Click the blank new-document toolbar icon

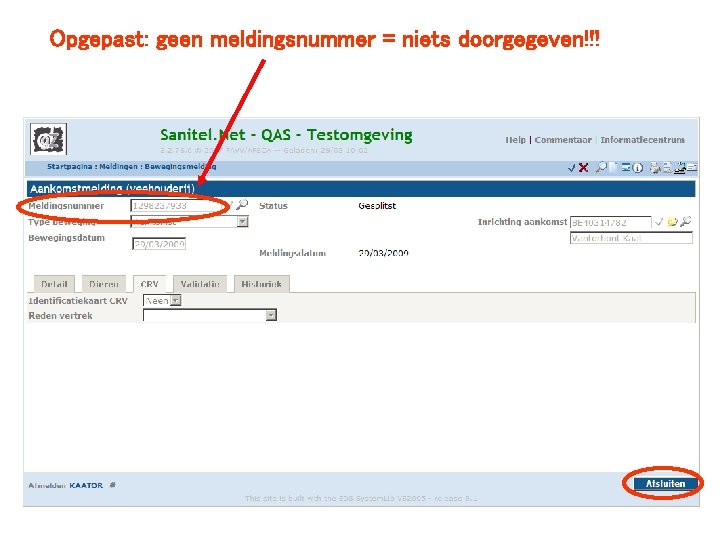(x=613, y=167)
